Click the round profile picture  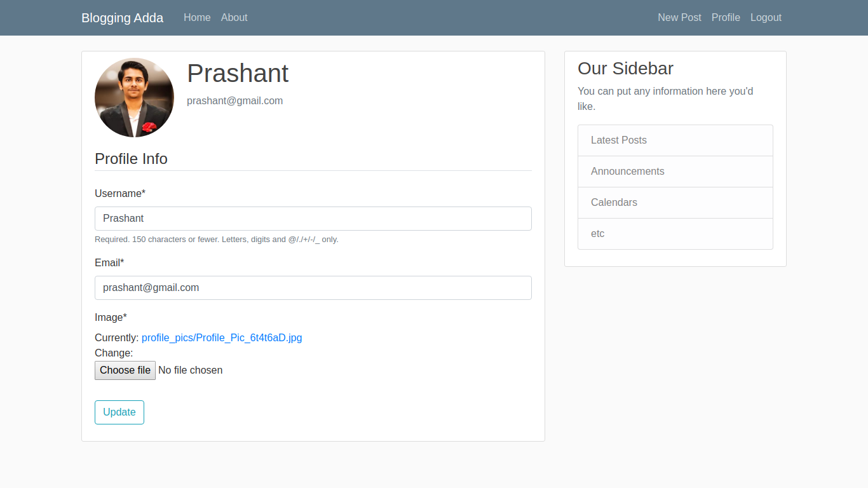134,98
